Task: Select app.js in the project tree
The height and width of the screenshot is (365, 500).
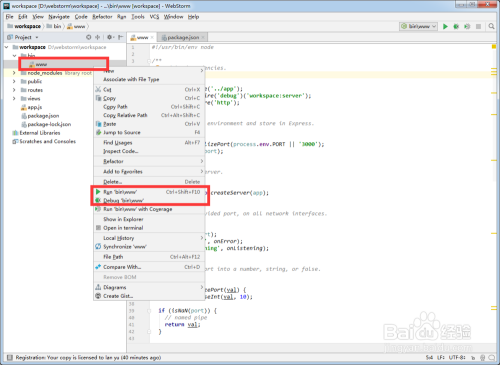Action: [x=31, y=107]
